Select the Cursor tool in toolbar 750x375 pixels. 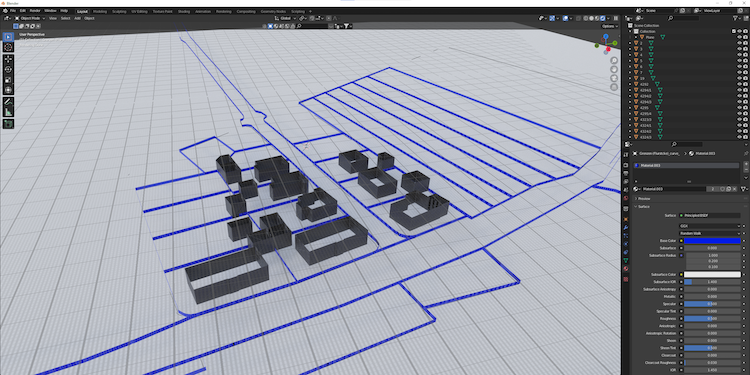pos(8,46)
